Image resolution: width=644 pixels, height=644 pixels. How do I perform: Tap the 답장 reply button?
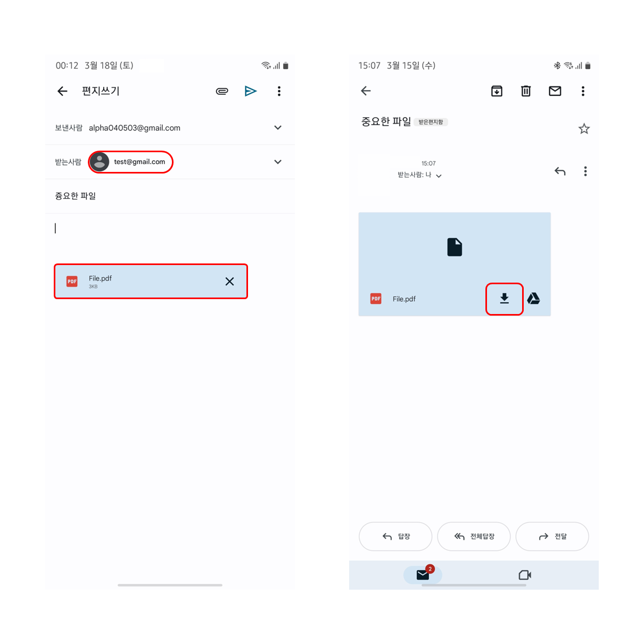point(395,536)
